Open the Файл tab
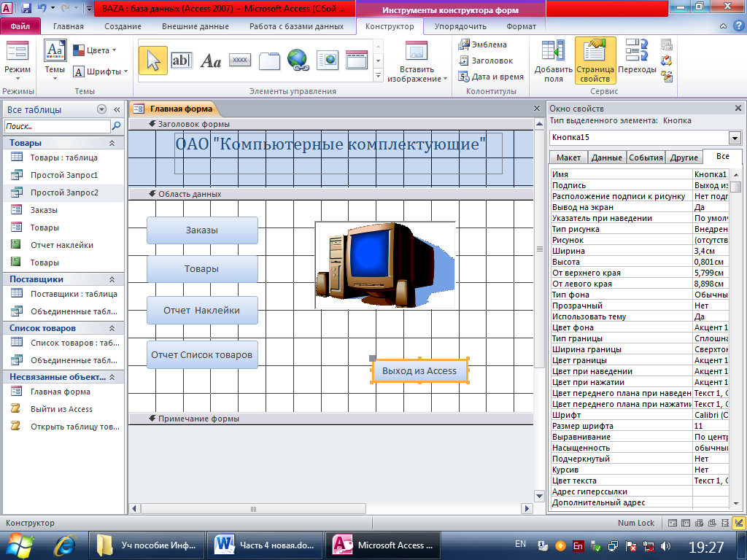The height and width of the screenshot is (560, 747). tap(20, 26)
